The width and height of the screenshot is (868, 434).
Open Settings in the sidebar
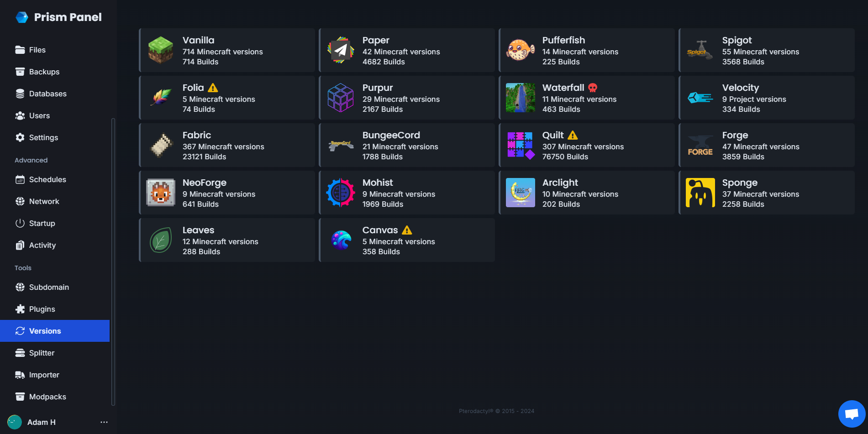(x=55, y=137)
